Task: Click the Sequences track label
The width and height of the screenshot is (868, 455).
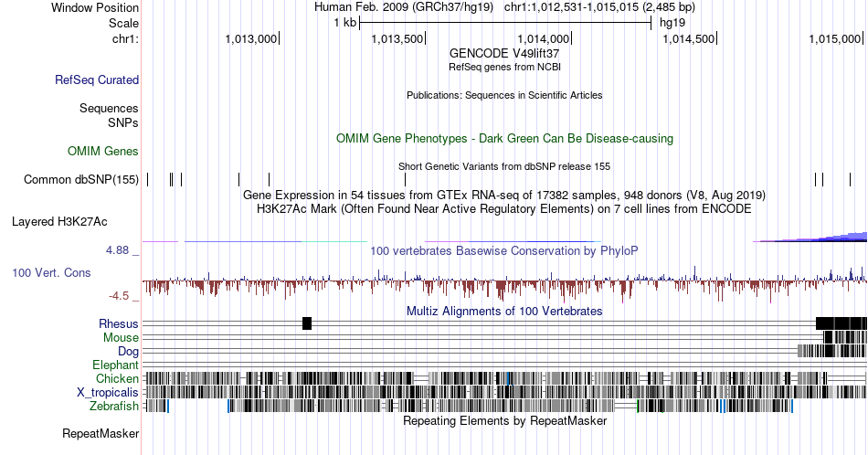Action: click(x=109, y=108)
